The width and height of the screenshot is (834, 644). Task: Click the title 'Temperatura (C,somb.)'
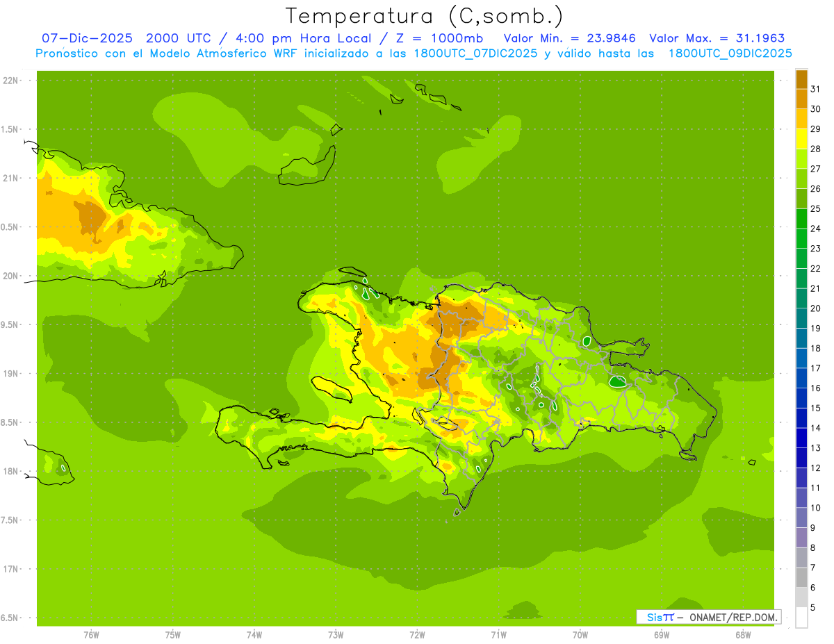424,16
